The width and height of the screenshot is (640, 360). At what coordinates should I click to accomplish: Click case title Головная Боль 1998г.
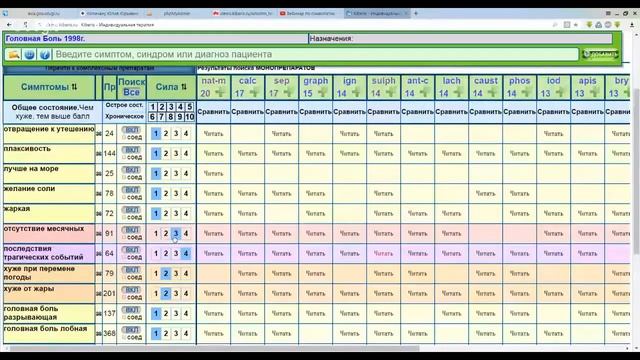coord(45,39)
